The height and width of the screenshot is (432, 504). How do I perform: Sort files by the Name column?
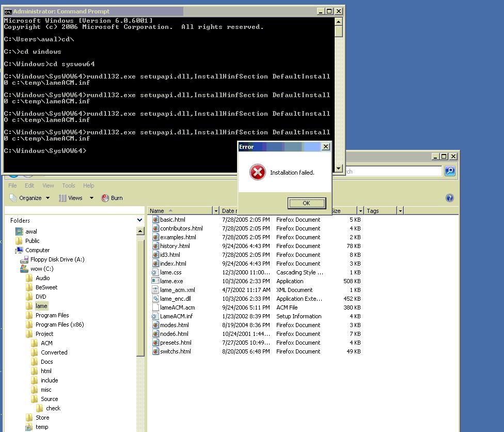(x=180, y=211)
